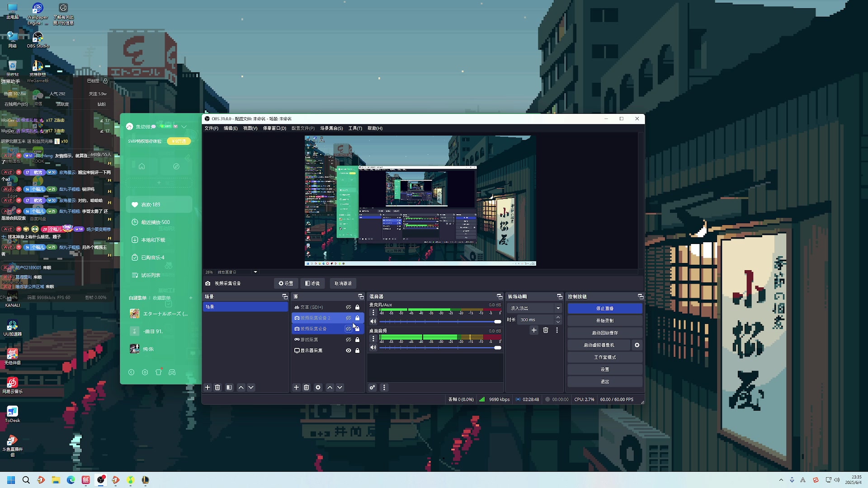This screenshot has width=868, height=488.
Task: Unlock the 文本 (GDI+) source
Action: (357, 307)
